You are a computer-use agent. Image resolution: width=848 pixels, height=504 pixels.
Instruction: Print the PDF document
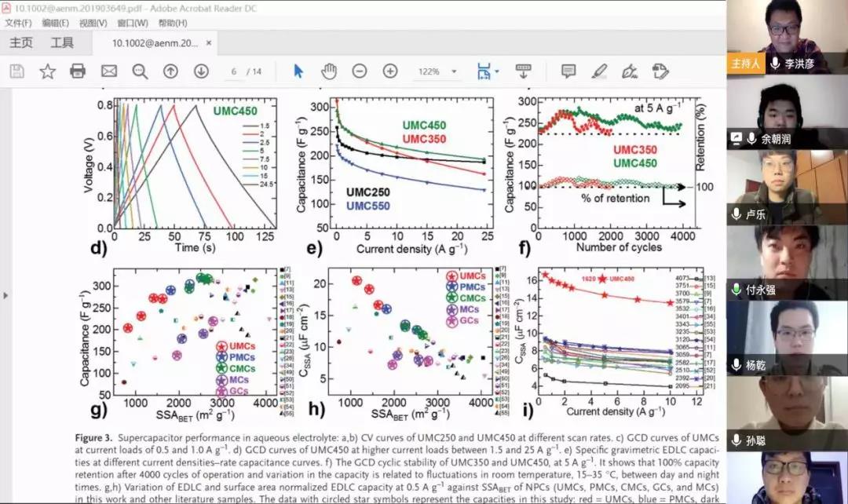(78, 71)
